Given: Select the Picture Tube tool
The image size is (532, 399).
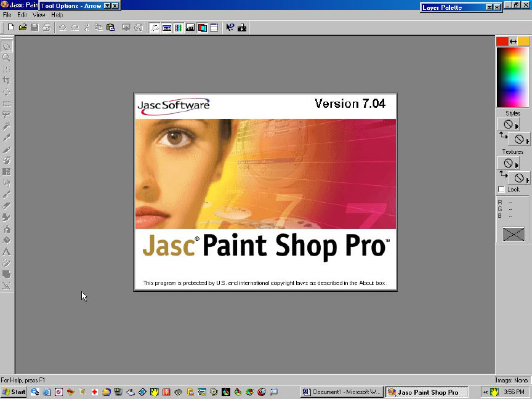Looking at the screenshot, I should (x=6, y=217).
